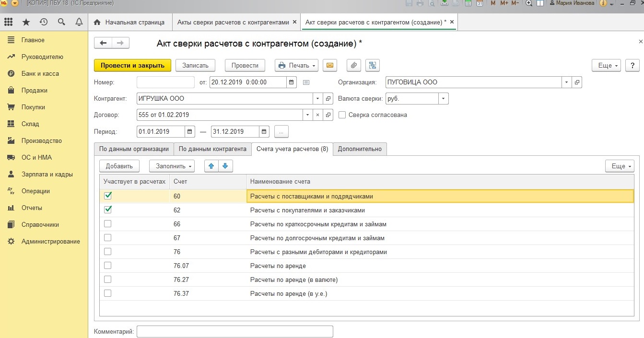Check the Сверка согласована checkbox
This screenshot has height=338, width=644.
tap(342, 115)
